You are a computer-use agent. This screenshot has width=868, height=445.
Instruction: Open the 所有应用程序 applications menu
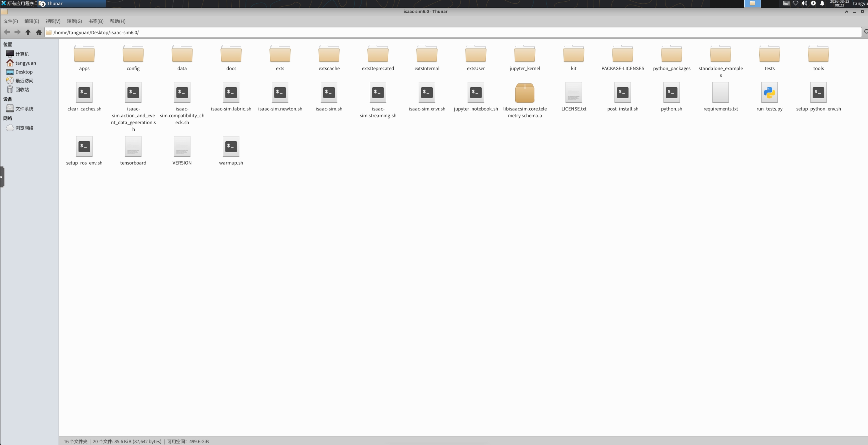click(x=18, y=3)
